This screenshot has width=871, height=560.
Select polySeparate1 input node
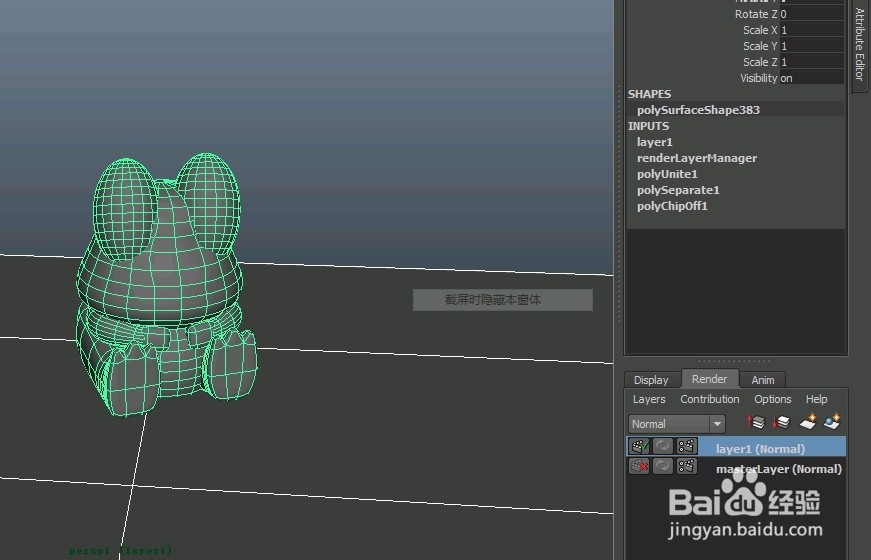tap(678, 190)
